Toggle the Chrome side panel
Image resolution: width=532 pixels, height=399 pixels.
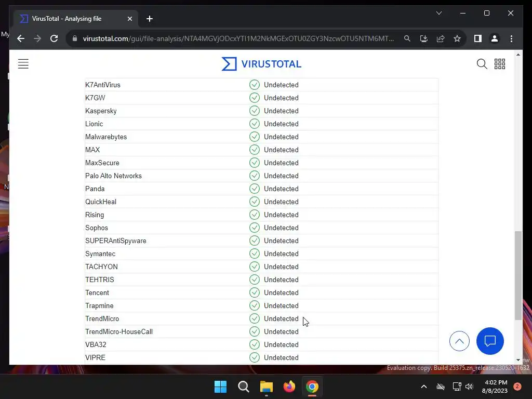click(x=478, y=38)
